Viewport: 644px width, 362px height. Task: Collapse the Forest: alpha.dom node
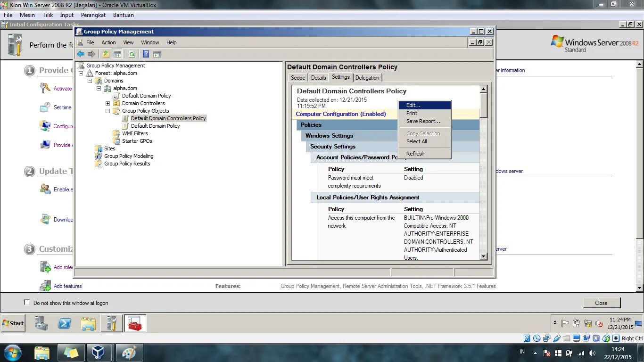[81, 73]
